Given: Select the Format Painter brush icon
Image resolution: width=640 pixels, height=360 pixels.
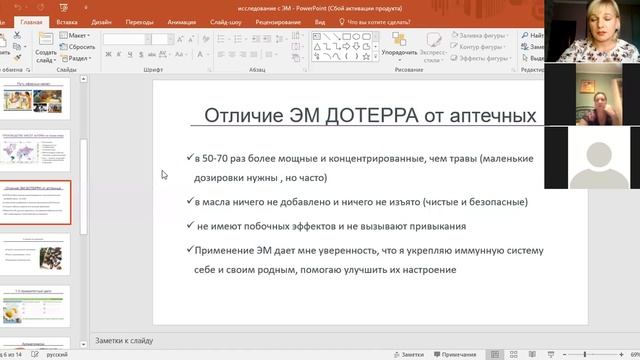Looking at the screenshot, I should [17, 58].
